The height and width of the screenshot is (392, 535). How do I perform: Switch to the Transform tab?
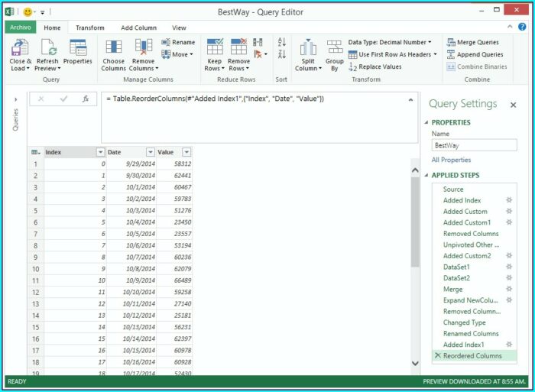tap(90, 28)
